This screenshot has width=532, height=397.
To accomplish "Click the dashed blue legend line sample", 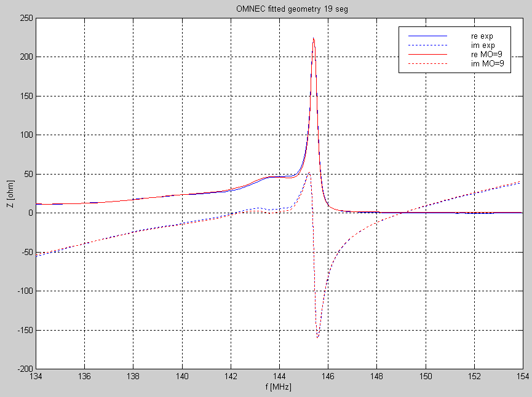I will tap(427, 45).
